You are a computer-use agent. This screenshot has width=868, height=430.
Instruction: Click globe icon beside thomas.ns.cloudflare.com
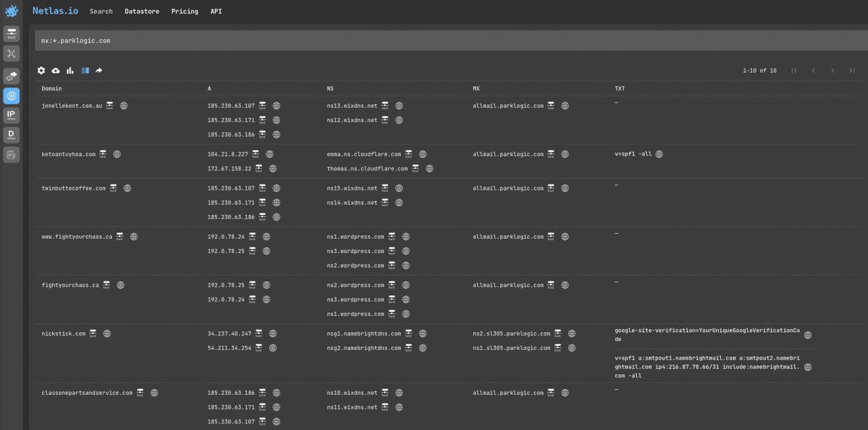(429, 169)
